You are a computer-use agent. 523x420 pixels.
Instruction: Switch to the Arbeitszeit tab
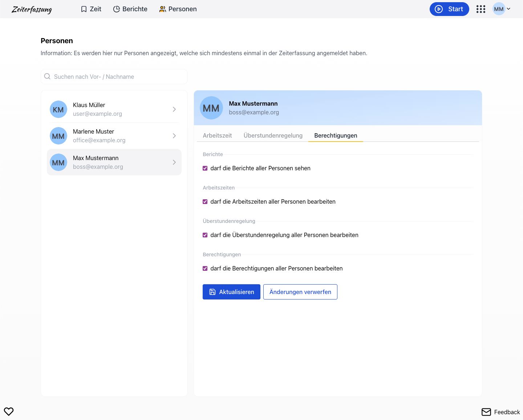point(217,135)
